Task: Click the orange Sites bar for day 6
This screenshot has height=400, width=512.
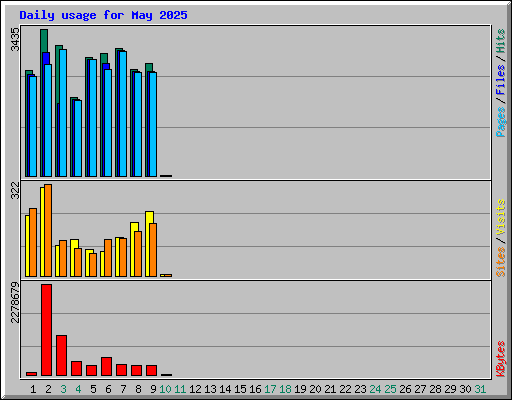Action: [x=108, y=258]
